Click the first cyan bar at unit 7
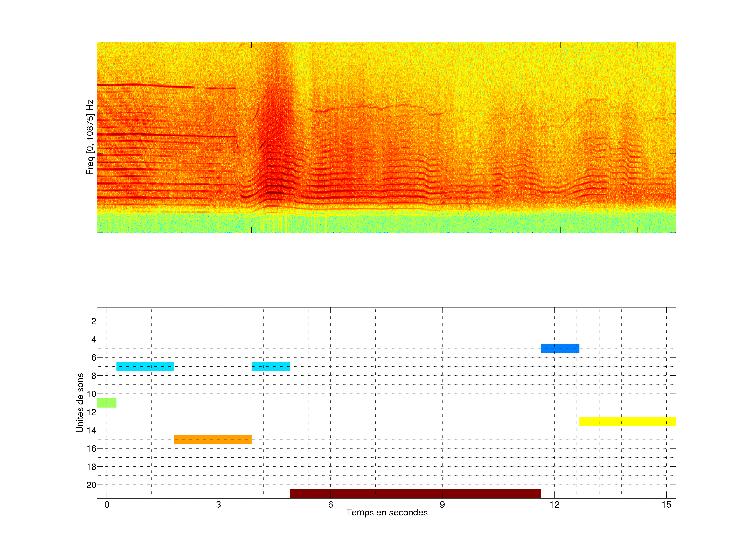This screenshot has width=747, height=560. pyautogui.click(x=145, y=366)
